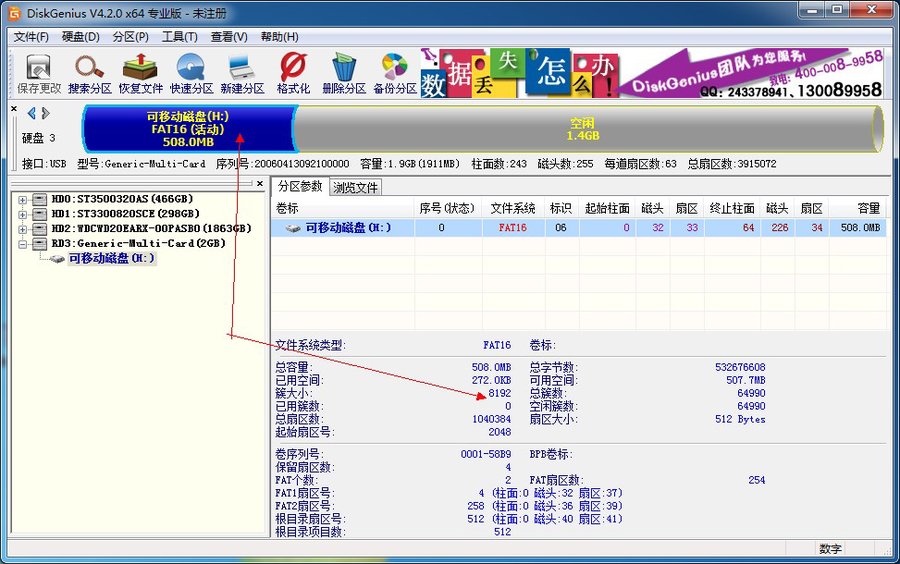The image size is (900, 564).
Task: Expand the HD0:ST3500320AS tree node
Action: tap(22, 199)
